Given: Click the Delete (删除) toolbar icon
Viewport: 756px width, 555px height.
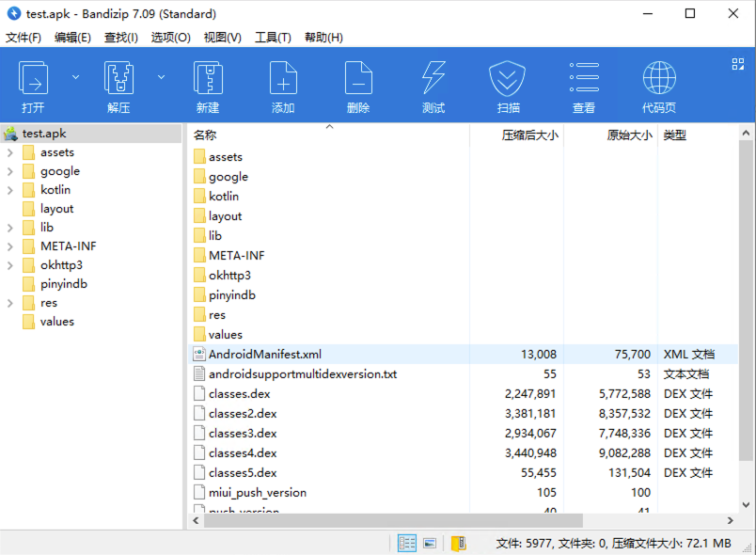Looking at the screenshot, I should tap(358, 78).
